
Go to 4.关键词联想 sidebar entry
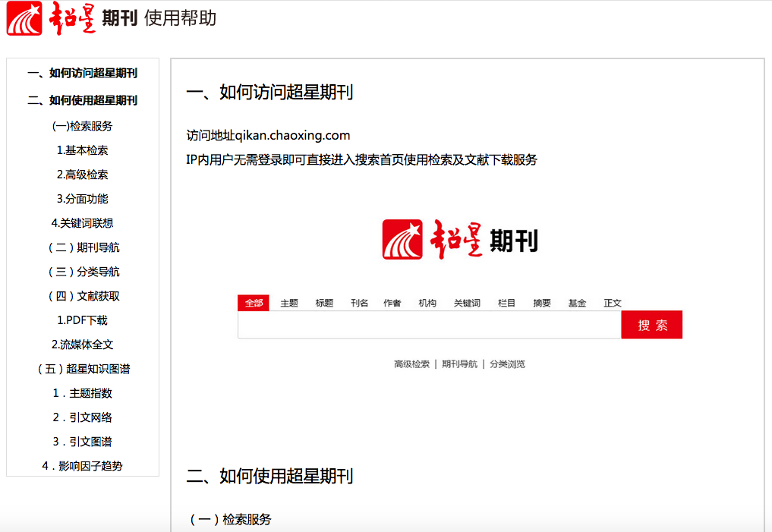click(x=82, y=223)
